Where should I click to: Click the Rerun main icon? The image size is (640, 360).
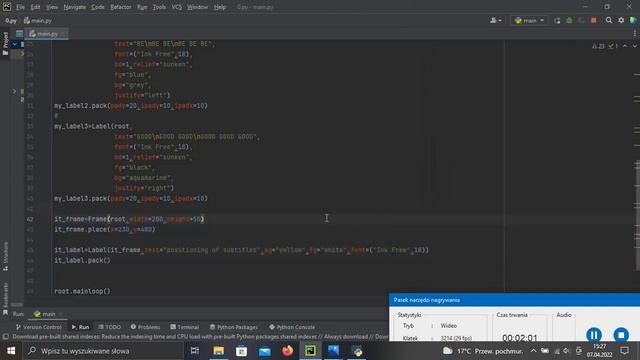click(557, 20)
